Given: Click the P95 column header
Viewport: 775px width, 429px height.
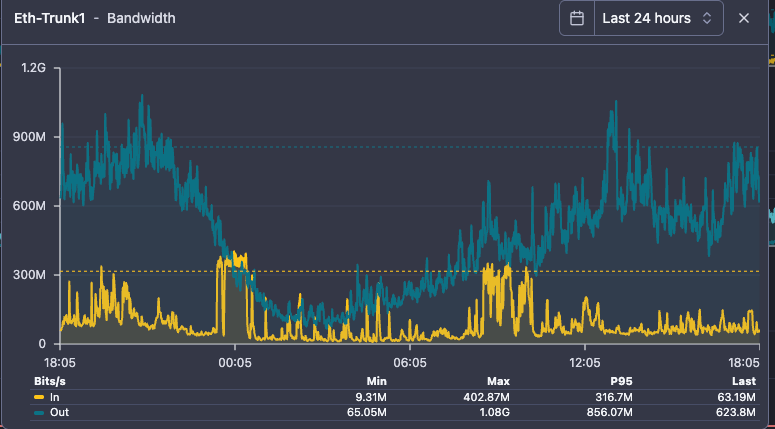Looking at the screenshot, I should point(621,381).
